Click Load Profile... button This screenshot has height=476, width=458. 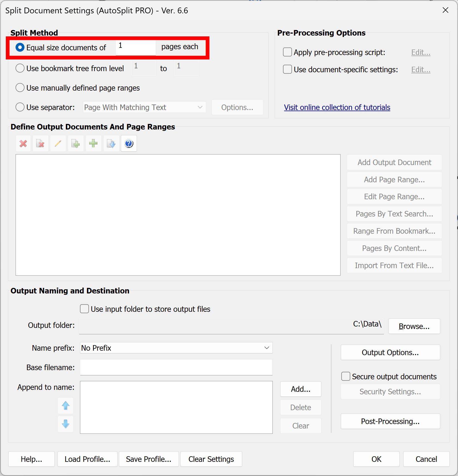(x=87, y=459)
